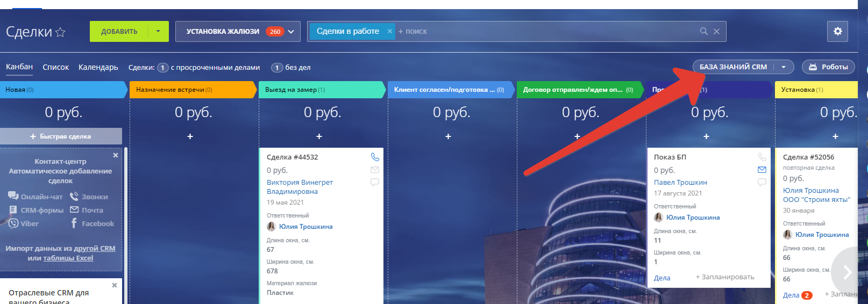Switch to the Список view
This screenshot has height=304, width=868.
pos(56,67)
